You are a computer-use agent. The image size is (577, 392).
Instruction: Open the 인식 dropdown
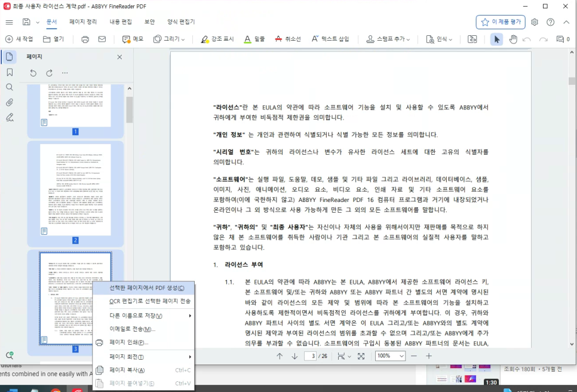click(438, 39)
